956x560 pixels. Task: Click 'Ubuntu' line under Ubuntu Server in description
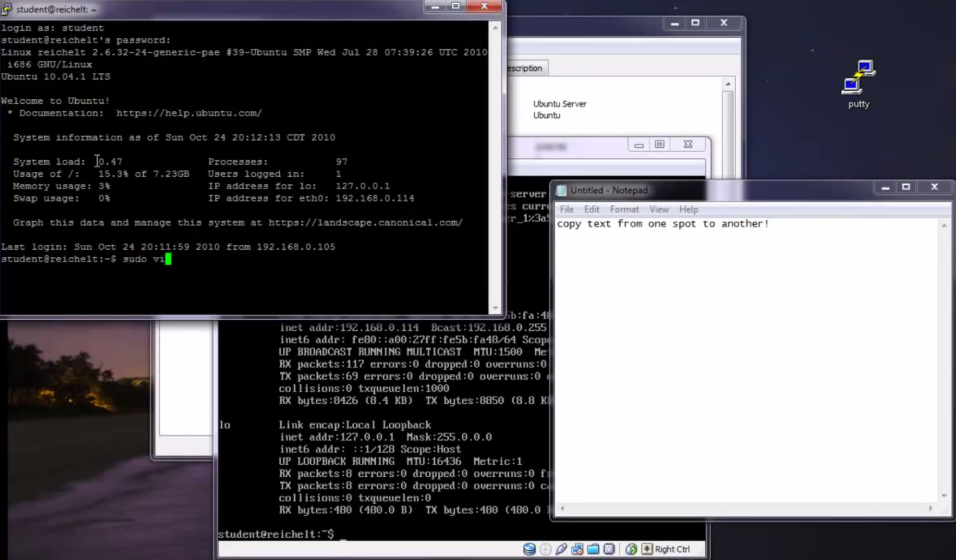[x=547, y=115]
